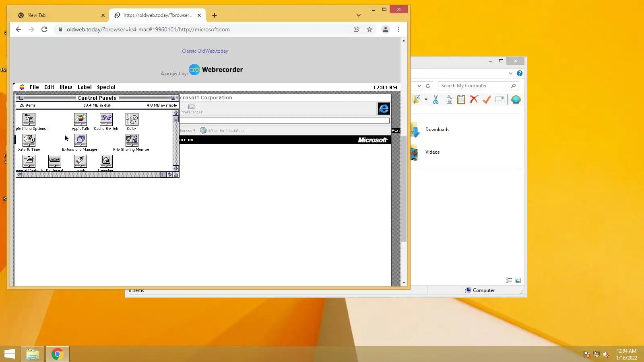Click the Paste clipboard icon in Explorer
This screenshot has width=644, height=362.
[461, 99]
